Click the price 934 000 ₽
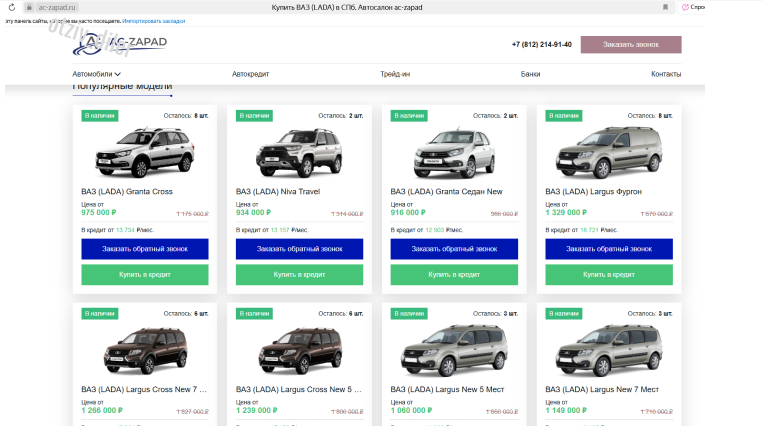 point(253,212)
